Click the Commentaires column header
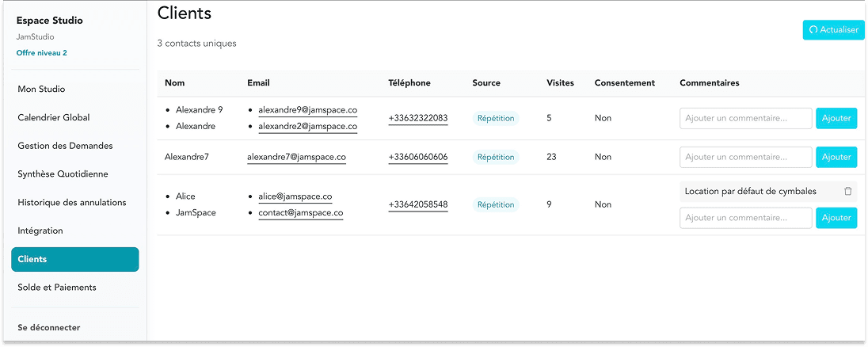 [x=709, y=83]
